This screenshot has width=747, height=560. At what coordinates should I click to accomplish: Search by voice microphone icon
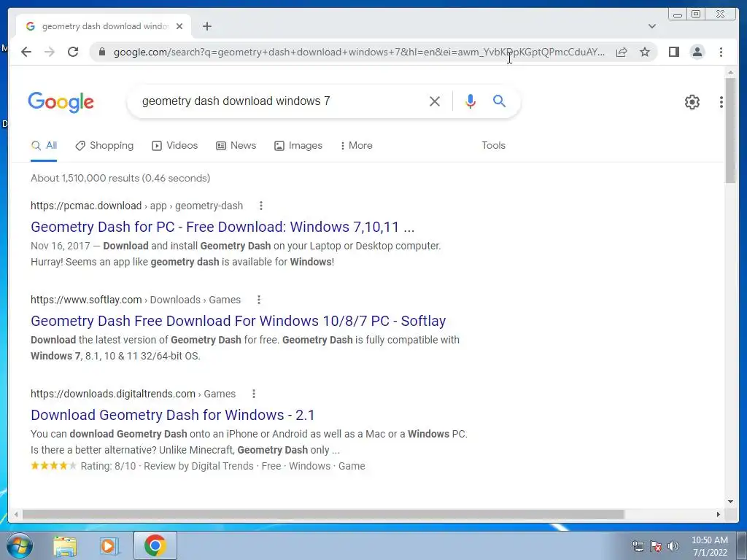[x=471, y=101]
